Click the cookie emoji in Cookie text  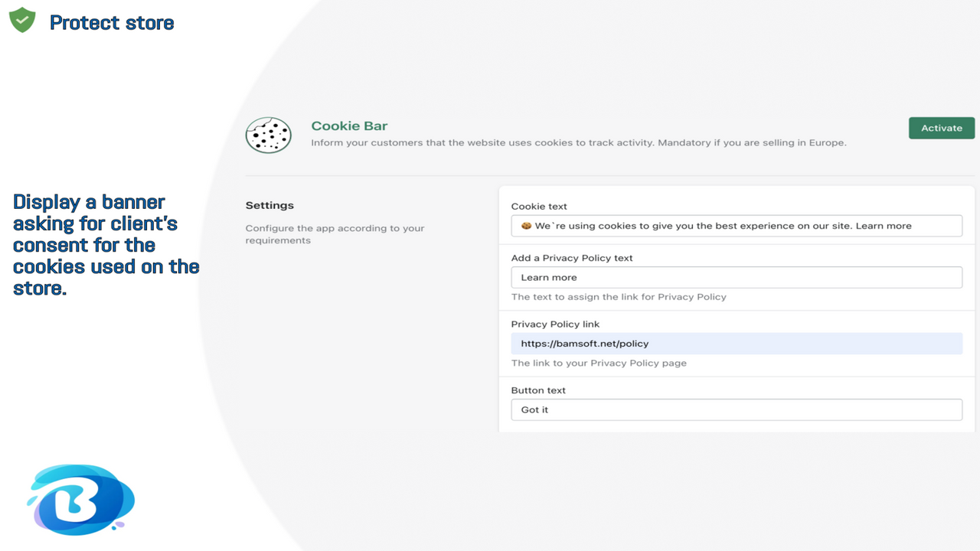(526, 227)
